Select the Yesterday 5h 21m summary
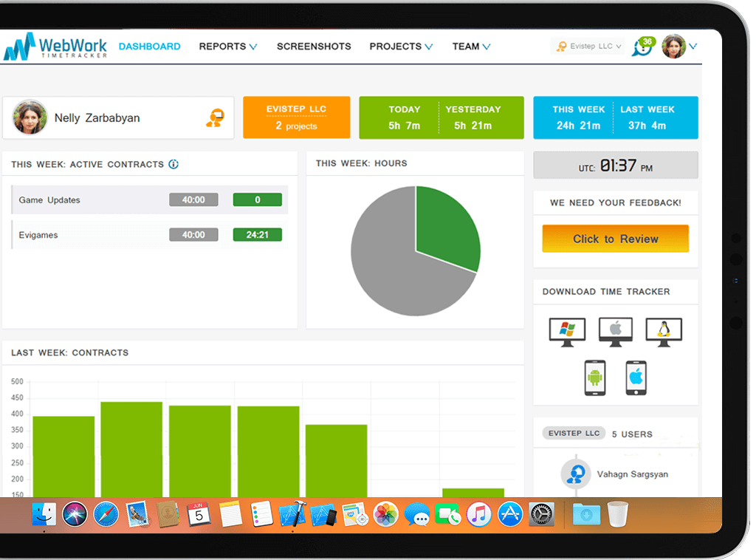Viewport: 756px width, 560px height. coord(473,117)
